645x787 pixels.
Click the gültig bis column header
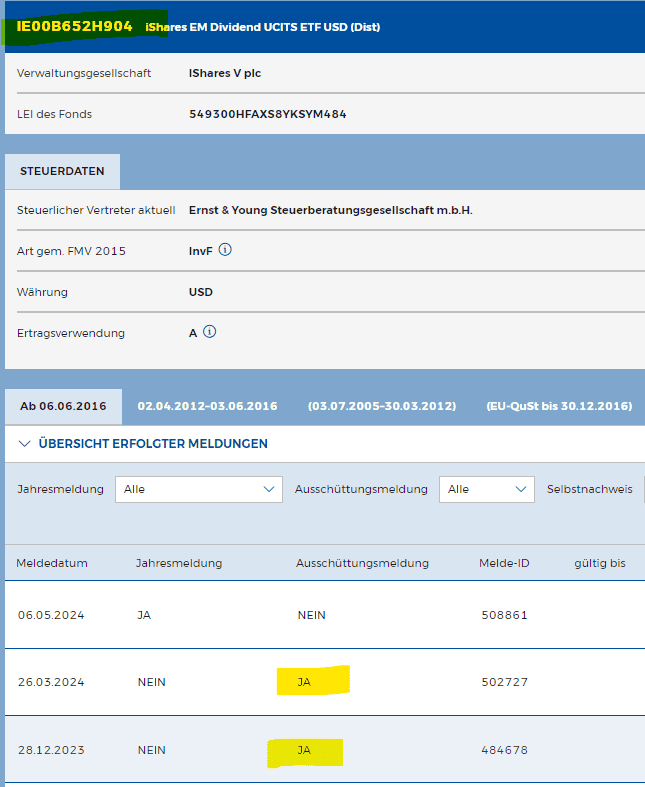[599, 563]
